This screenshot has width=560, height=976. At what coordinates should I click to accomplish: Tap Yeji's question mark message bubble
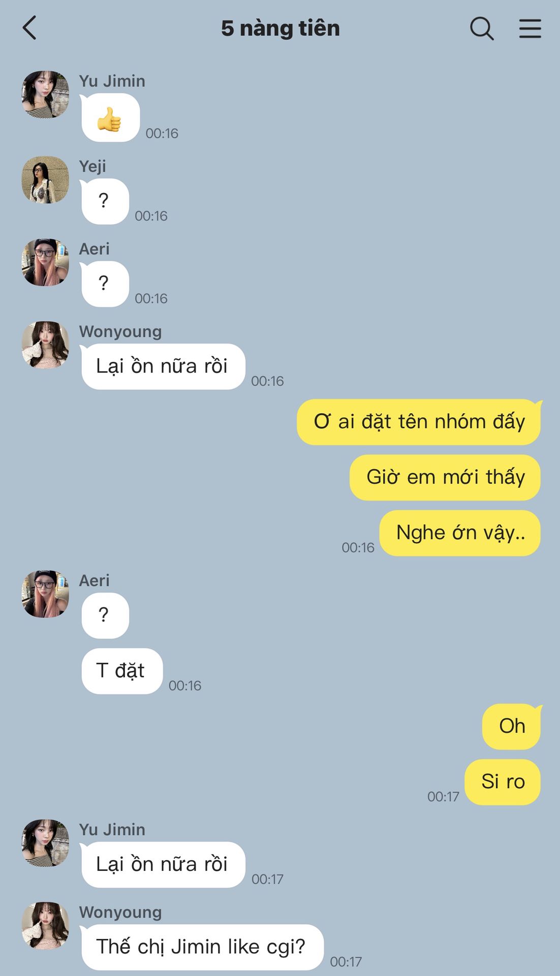click(105, 201)
